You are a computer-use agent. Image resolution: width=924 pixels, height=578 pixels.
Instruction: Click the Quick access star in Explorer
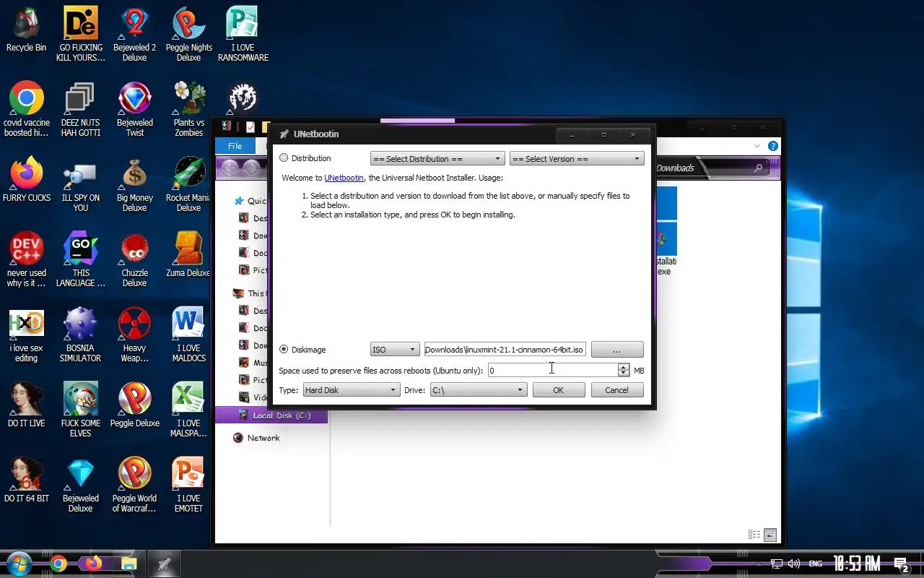click(x=239, y=201)
